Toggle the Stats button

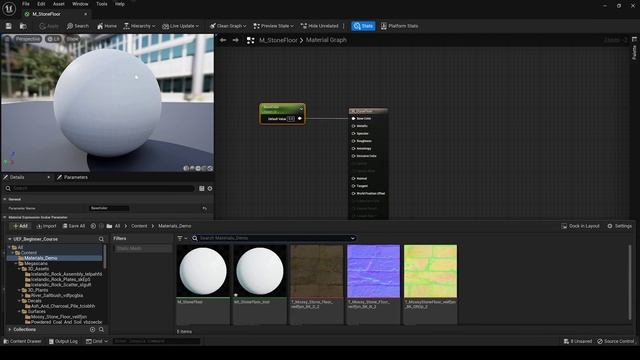click(x=363, y=26)
